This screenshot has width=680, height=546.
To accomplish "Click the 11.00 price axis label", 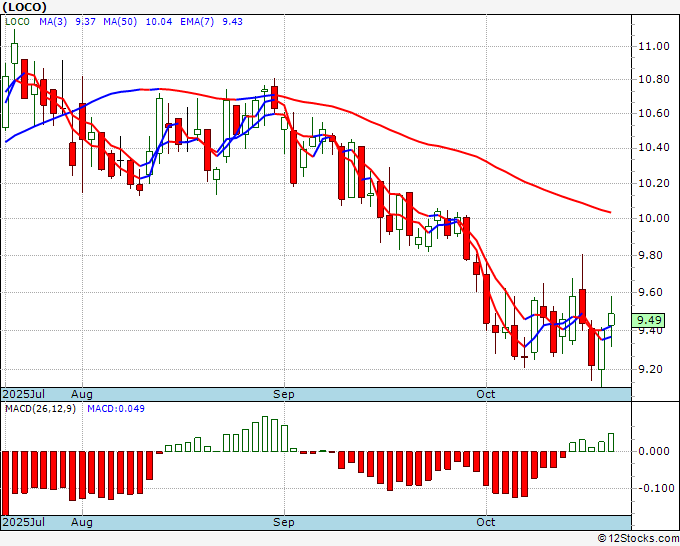I will 654,46.
